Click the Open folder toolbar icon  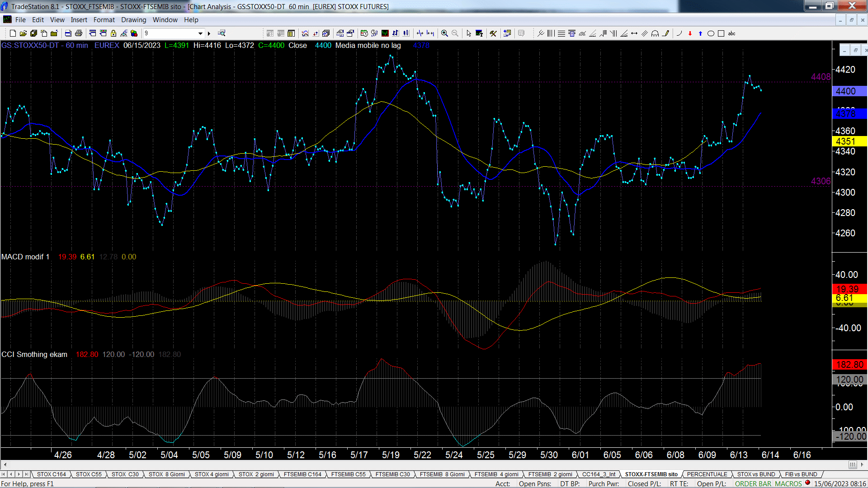[23, 33]
